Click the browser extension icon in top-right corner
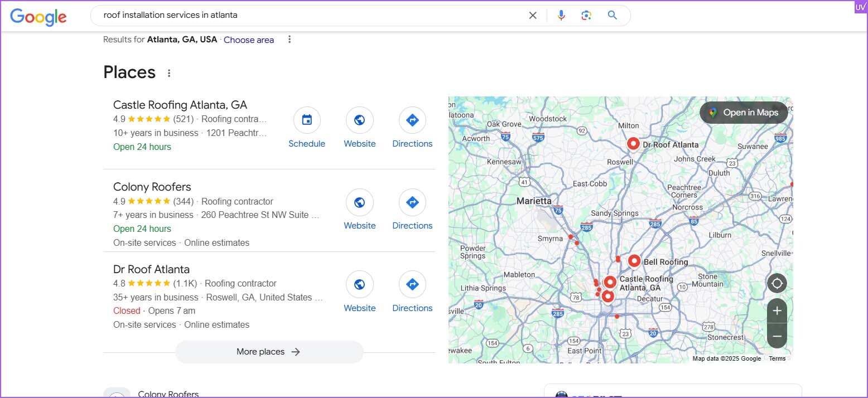 point(860,7)
